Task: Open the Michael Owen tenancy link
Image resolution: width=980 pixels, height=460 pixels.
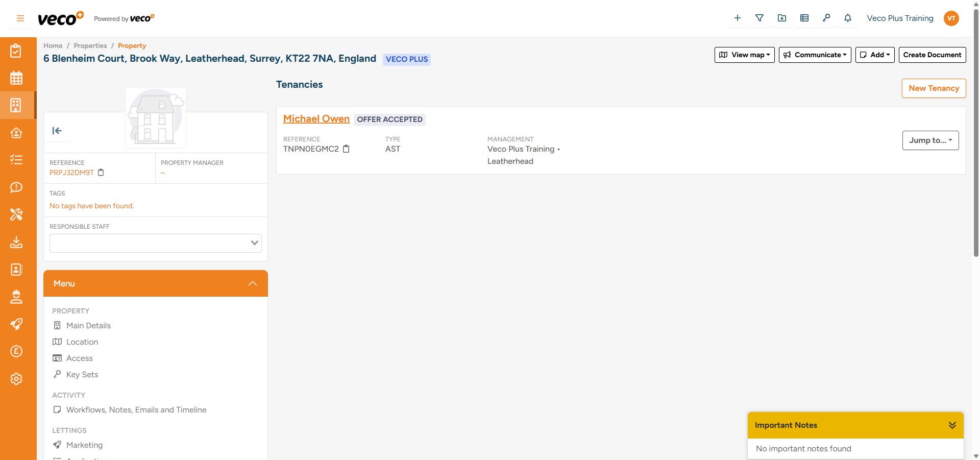Action: (x=315, y=118)
